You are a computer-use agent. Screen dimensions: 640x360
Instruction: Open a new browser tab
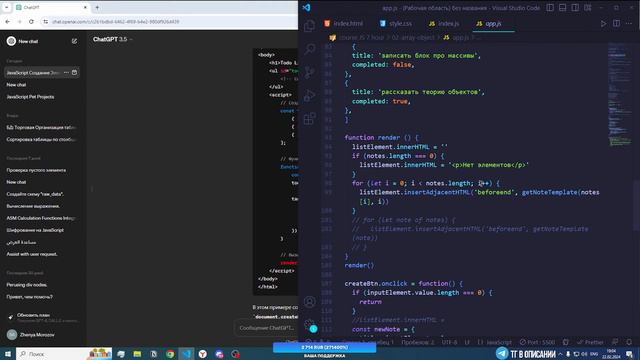97,7
